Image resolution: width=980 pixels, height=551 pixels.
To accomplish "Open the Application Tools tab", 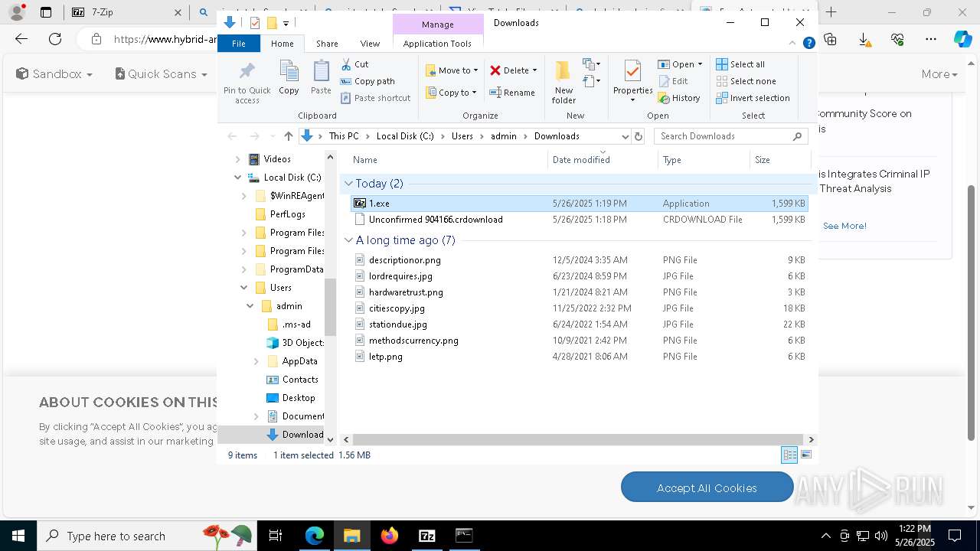I will (437, 44).
